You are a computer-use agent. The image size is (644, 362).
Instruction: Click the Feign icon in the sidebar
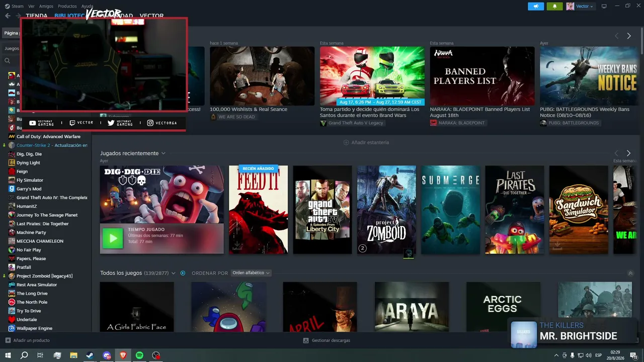12,171
